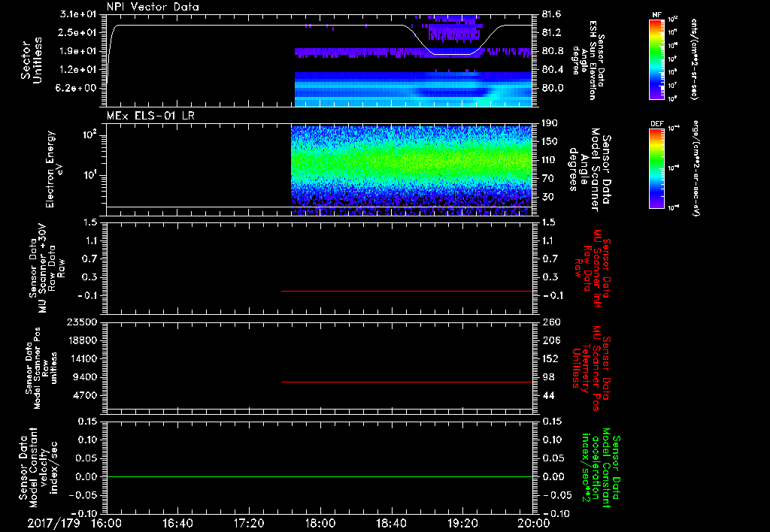
Task: Click the 17:20 time tick label
Action: point(249,523)
